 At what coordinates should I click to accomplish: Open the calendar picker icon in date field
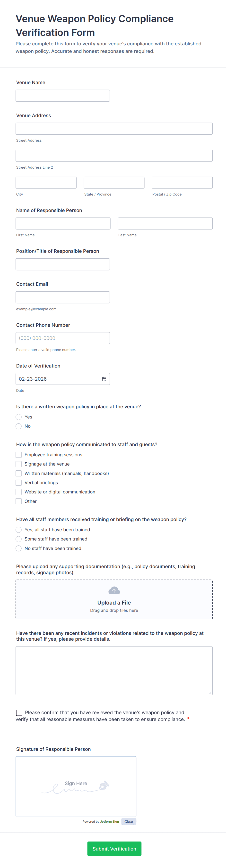click(x=104, y=379)
